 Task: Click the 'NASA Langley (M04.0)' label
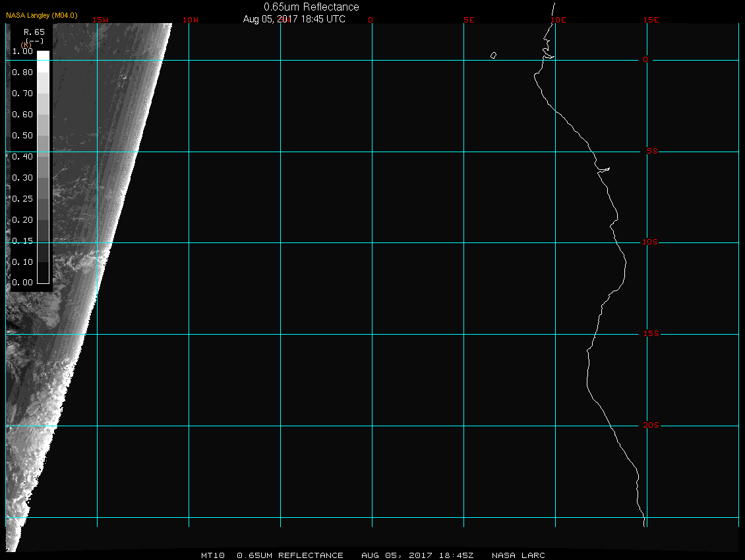42,15
